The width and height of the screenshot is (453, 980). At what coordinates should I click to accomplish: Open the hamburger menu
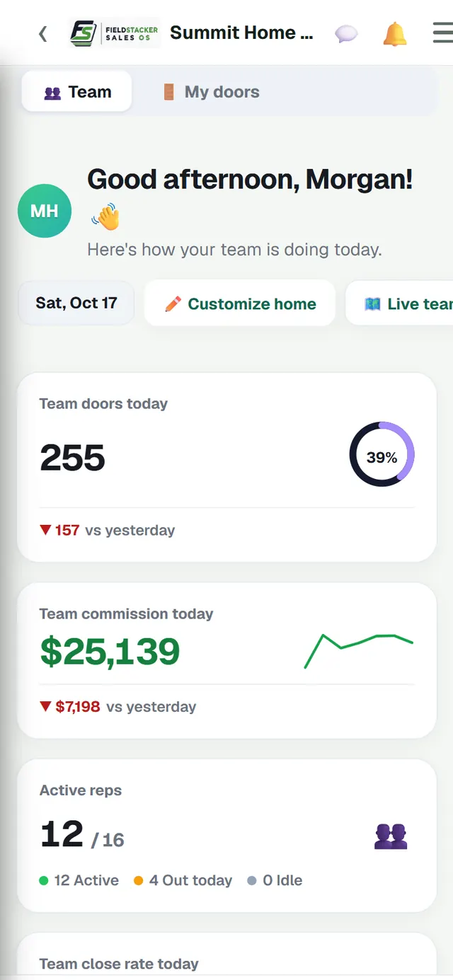tap(443, 33)
